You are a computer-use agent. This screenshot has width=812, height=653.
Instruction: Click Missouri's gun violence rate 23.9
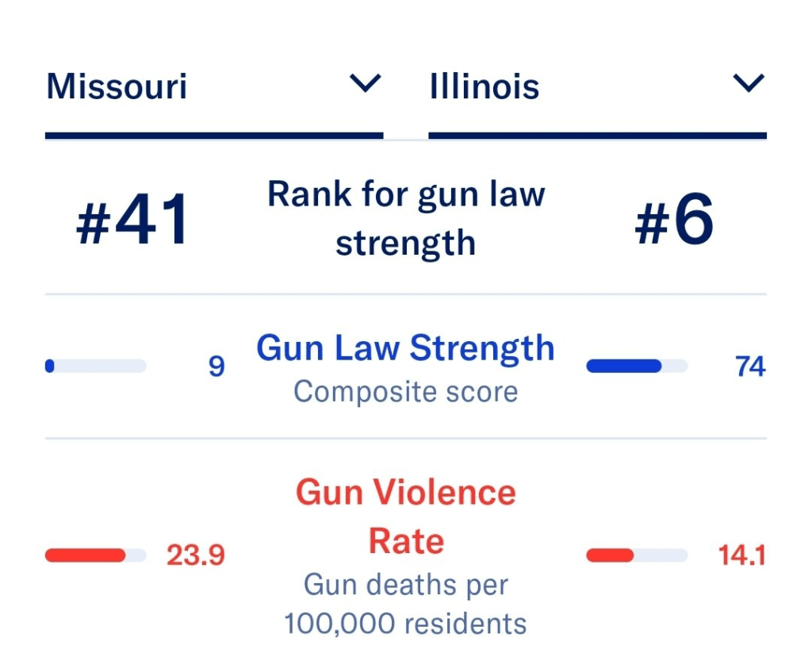coord(196,555)
